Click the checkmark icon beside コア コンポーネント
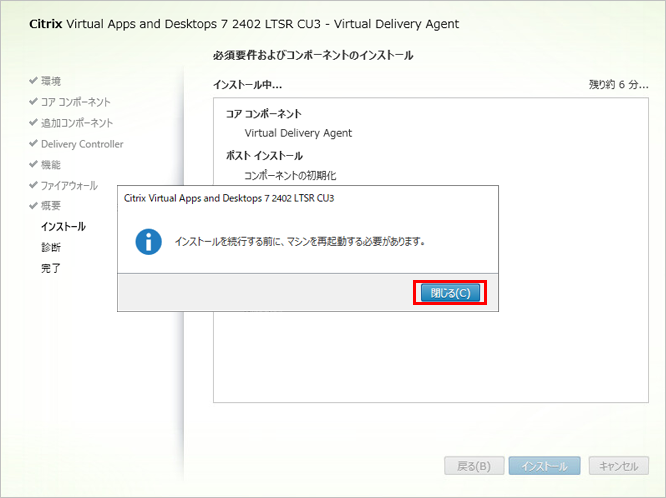666x498 pixels. tap(33, 102)
